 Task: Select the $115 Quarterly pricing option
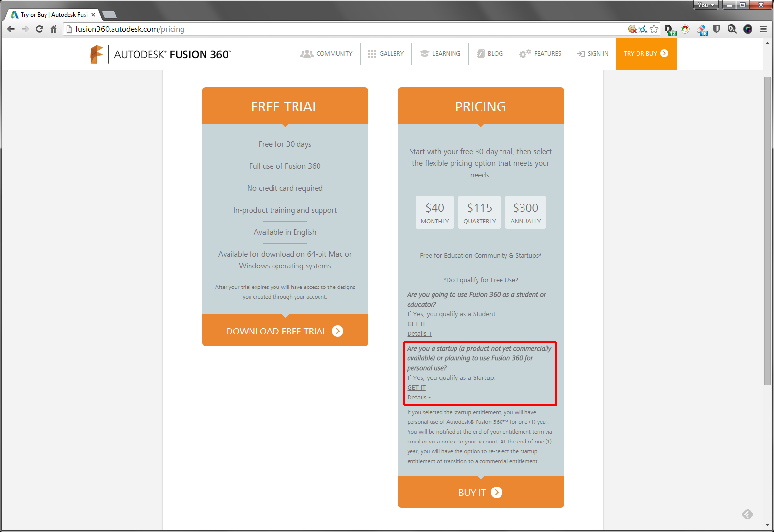479,212
